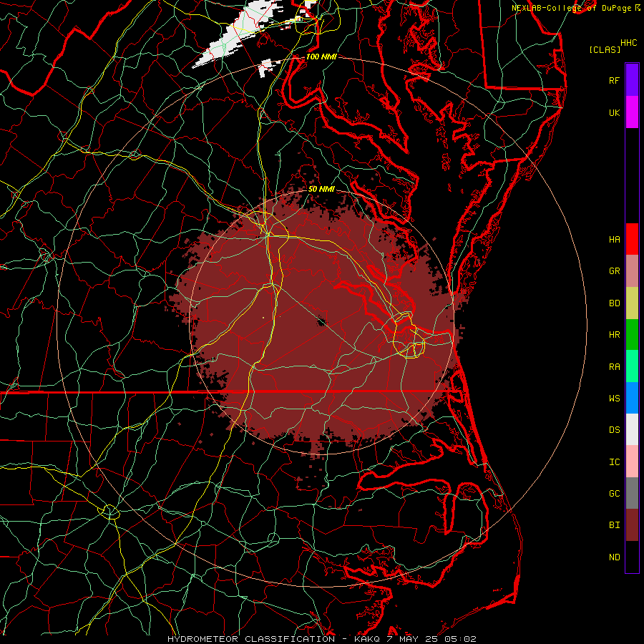
Task: Click the BI legend label
Action: point(614,525)
